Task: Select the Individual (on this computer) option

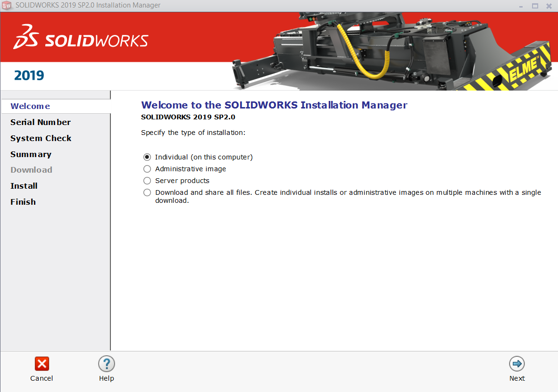Action: 147,157
